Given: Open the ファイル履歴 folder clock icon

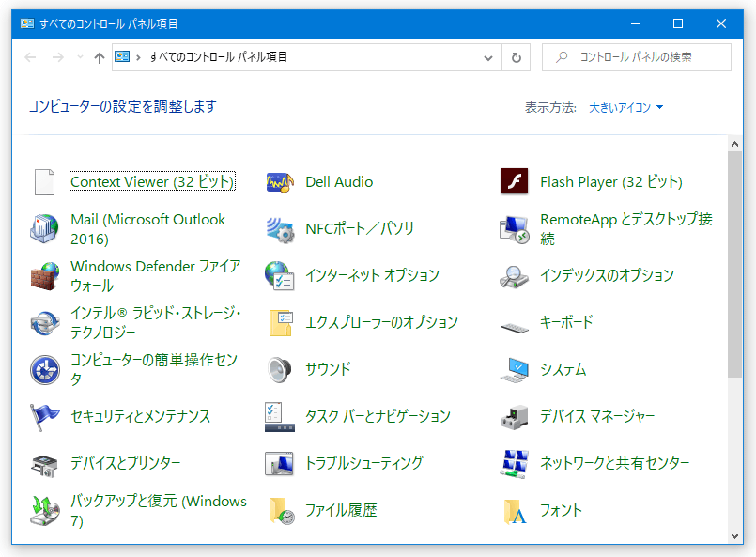Looking at the screenshot, I should [x=281, y=511].
